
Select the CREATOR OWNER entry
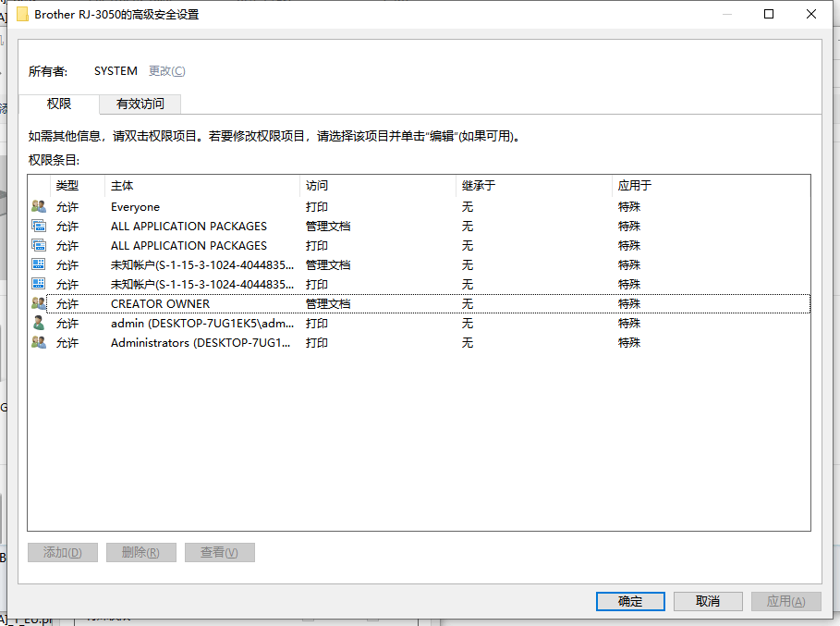(419, 304)
